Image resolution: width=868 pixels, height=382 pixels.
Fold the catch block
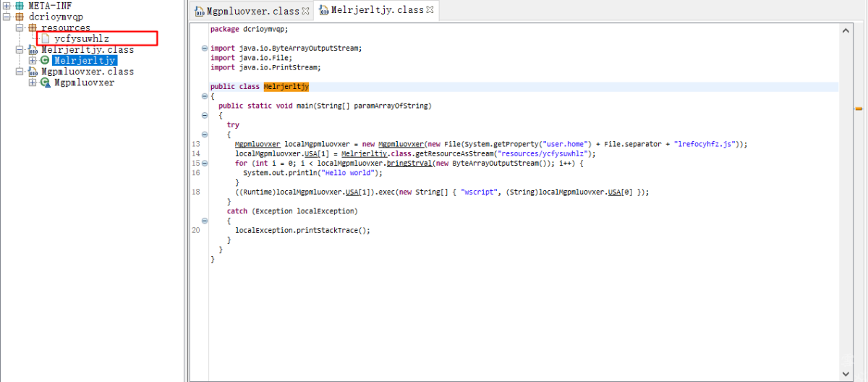click(205, 221)
